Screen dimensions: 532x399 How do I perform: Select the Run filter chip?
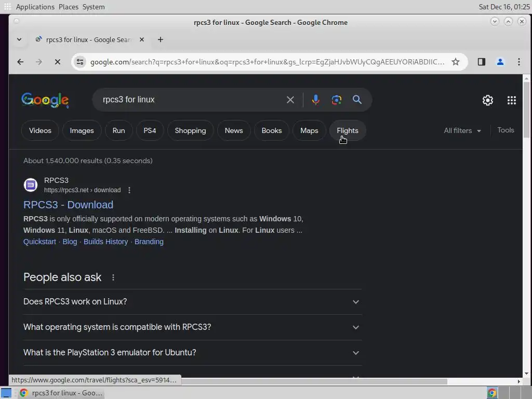coord(119,130)
